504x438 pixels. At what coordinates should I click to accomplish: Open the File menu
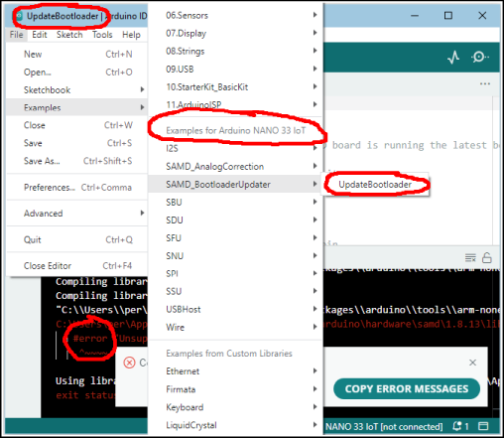click(16, 35)
